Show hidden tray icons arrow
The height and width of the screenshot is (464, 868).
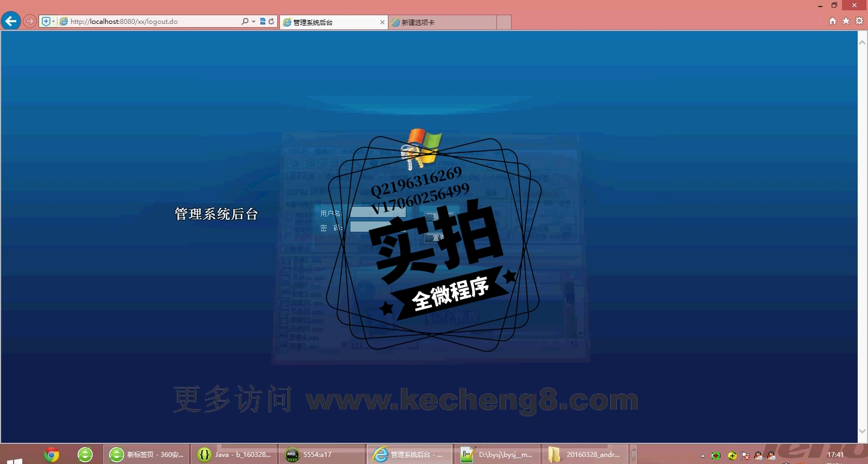click(x=703, y=456)
